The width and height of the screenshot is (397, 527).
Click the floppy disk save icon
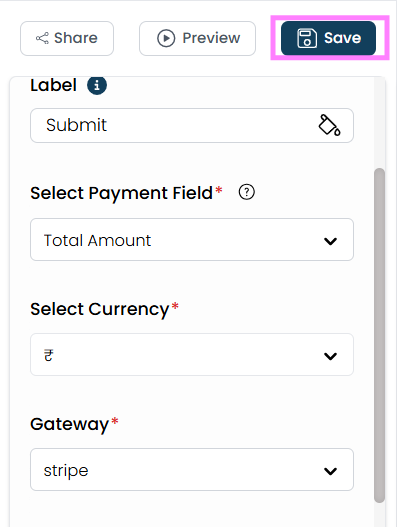[x=307, y=38]
